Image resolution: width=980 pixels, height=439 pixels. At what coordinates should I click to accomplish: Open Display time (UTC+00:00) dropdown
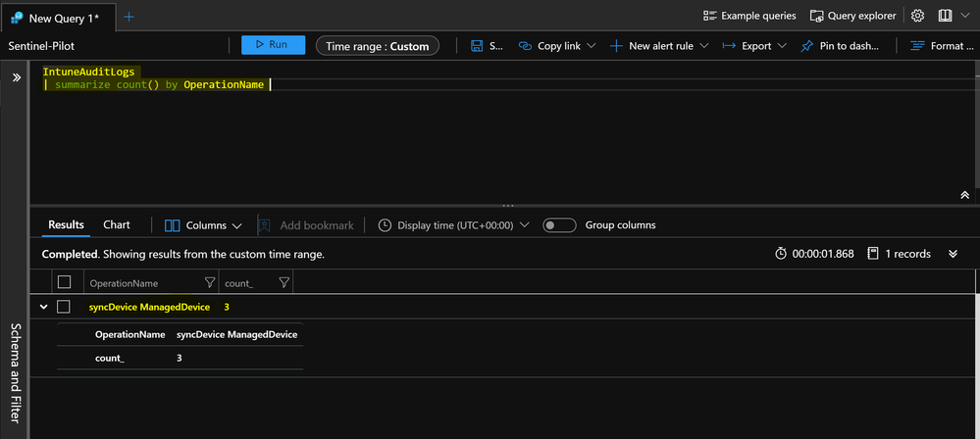coord(454,225)
